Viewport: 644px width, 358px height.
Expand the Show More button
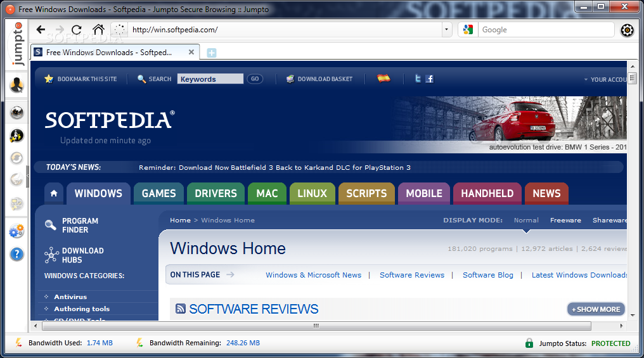click(596, 309)
